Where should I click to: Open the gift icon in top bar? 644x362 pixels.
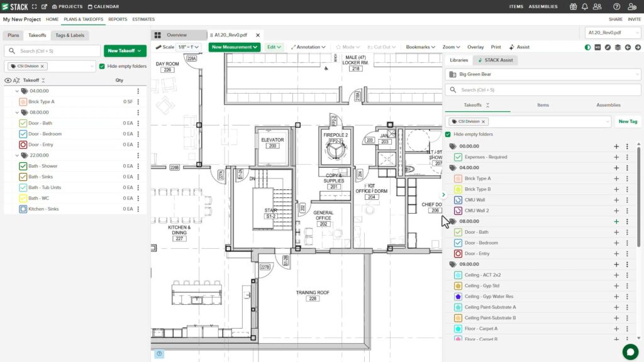573,6
